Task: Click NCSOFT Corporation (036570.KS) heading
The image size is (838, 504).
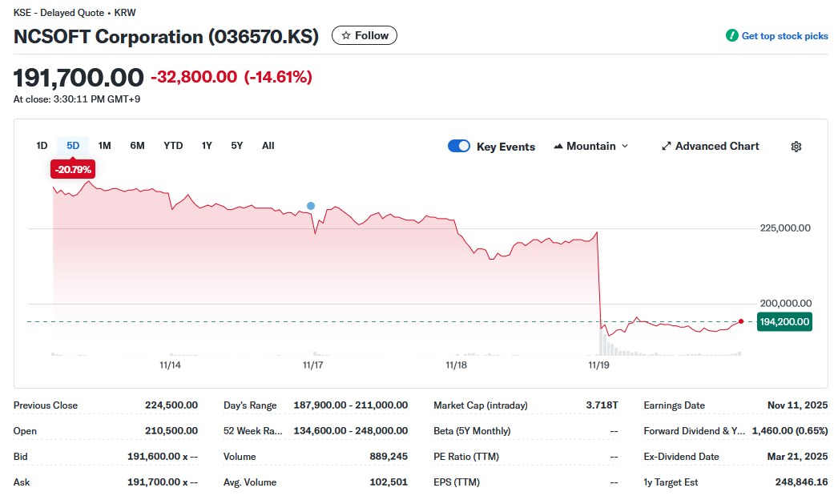Action: pos(166,36)
